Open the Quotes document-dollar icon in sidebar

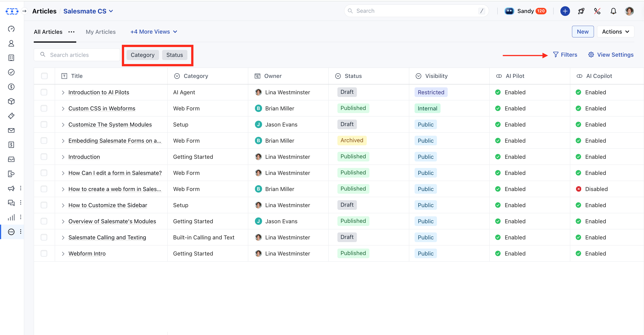pyautogui.click(x=11, y=145)
